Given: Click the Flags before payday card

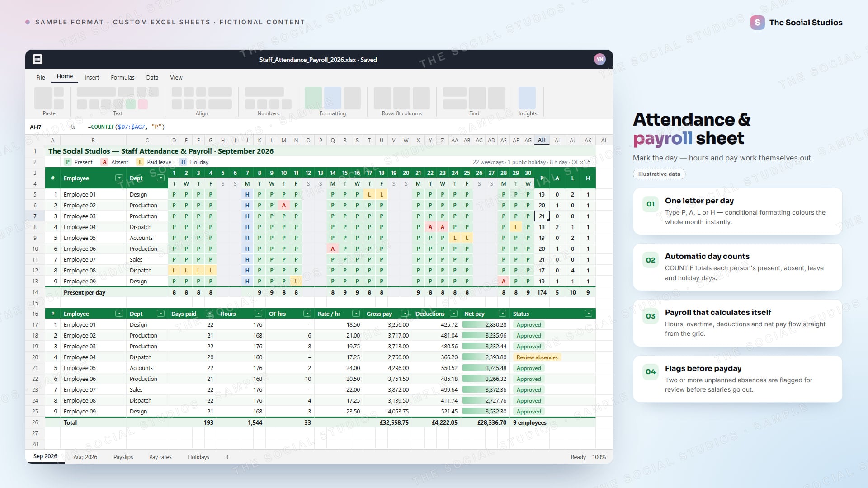Looking at the screenshot, I should (x=737, y=379).
